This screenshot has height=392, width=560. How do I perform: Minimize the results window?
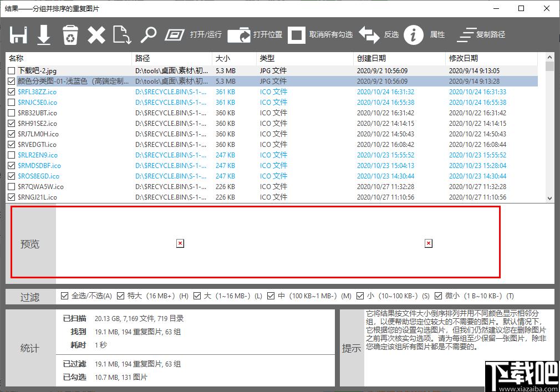tap(496, 8)
